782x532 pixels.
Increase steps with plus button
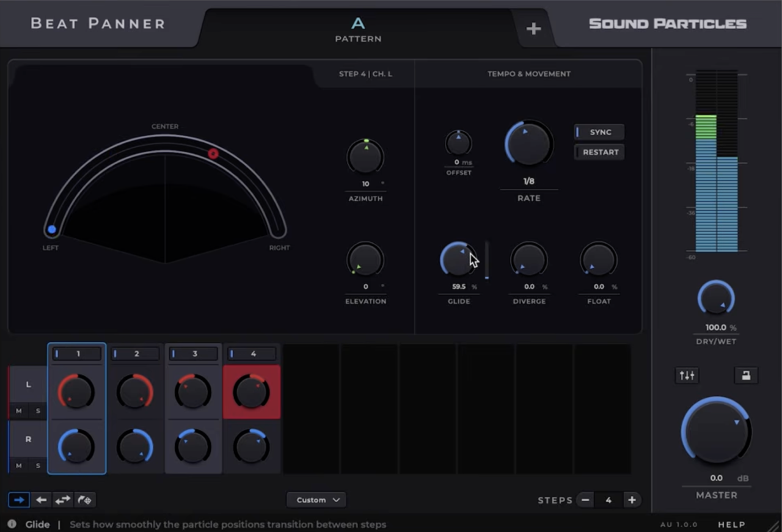[632, 500]
